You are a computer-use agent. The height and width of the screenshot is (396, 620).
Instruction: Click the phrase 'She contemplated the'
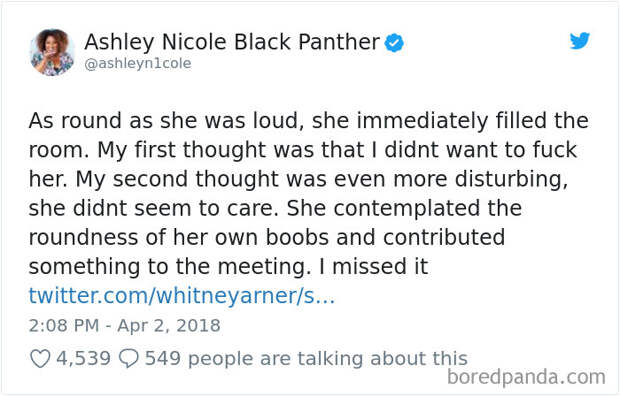coord(404,208)
